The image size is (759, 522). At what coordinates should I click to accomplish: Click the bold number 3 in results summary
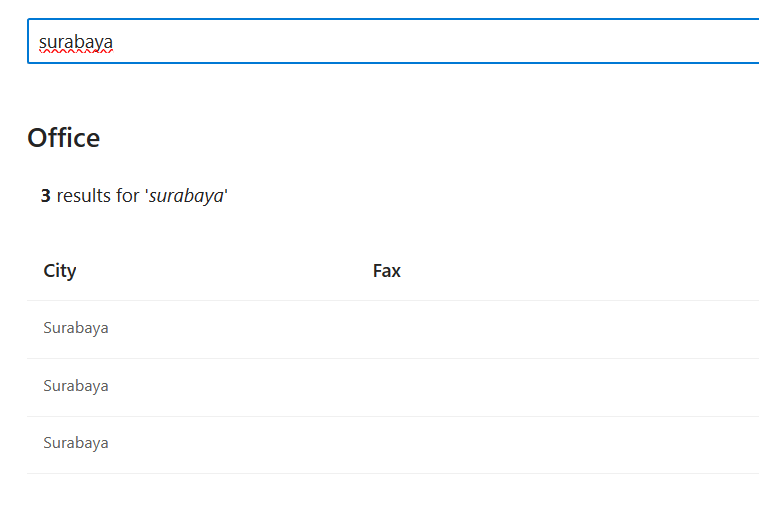46,196
